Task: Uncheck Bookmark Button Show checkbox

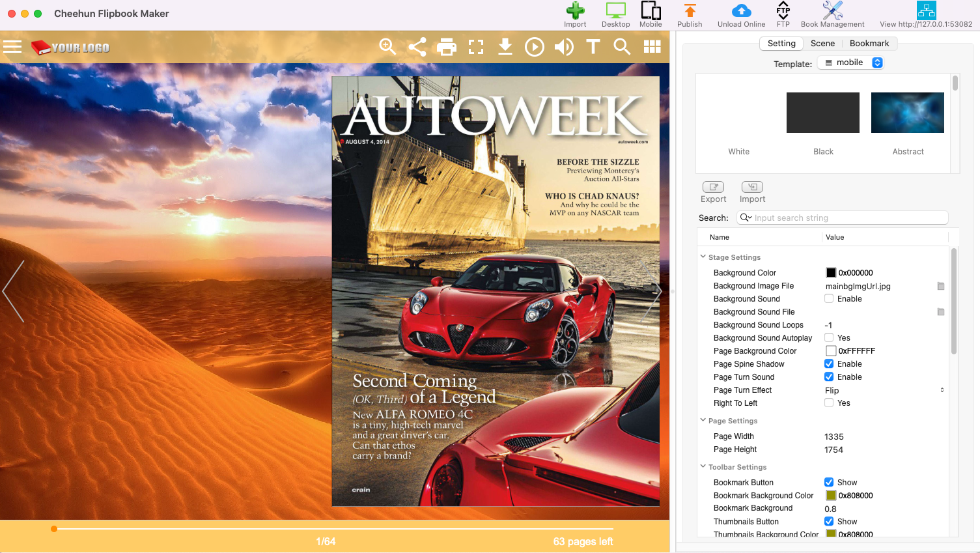Action: 829,483
